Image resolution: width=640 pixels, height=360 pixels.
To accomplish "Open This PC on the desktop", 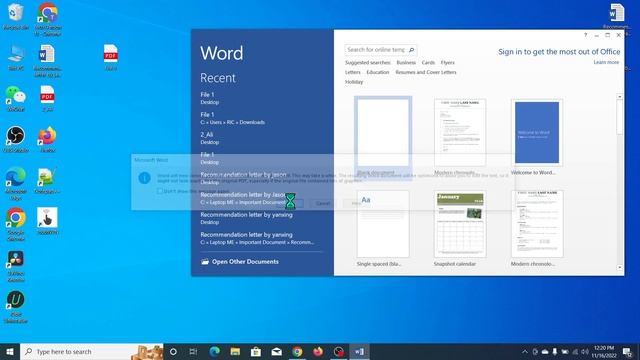I will click(x=16, y=58).
